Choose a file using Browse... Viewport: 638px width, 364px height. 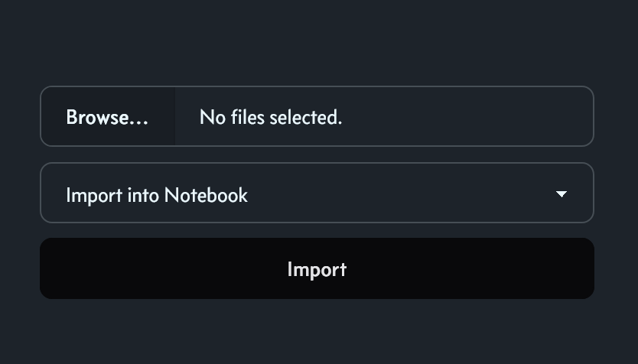click(108, 116)
